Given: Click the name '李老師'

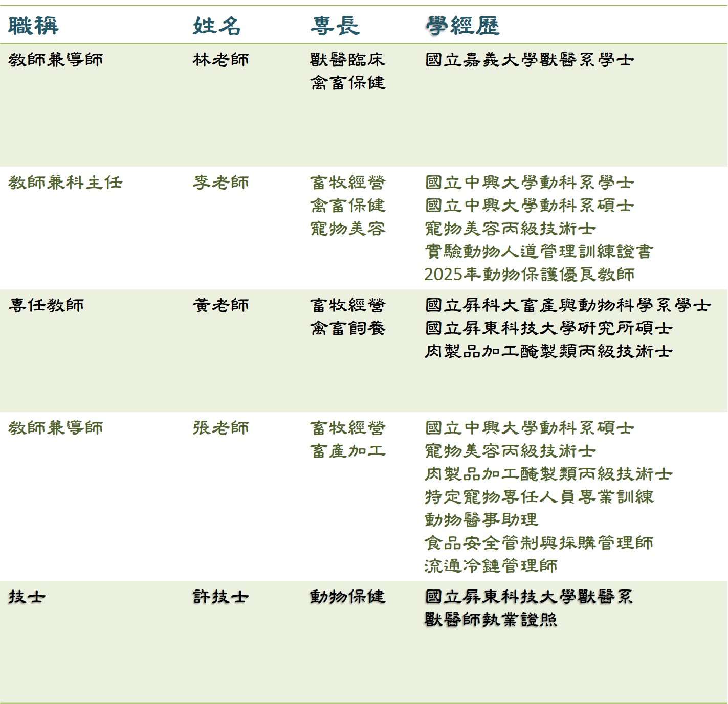Looking at the screenshot, I should click(x=221, y=183).
